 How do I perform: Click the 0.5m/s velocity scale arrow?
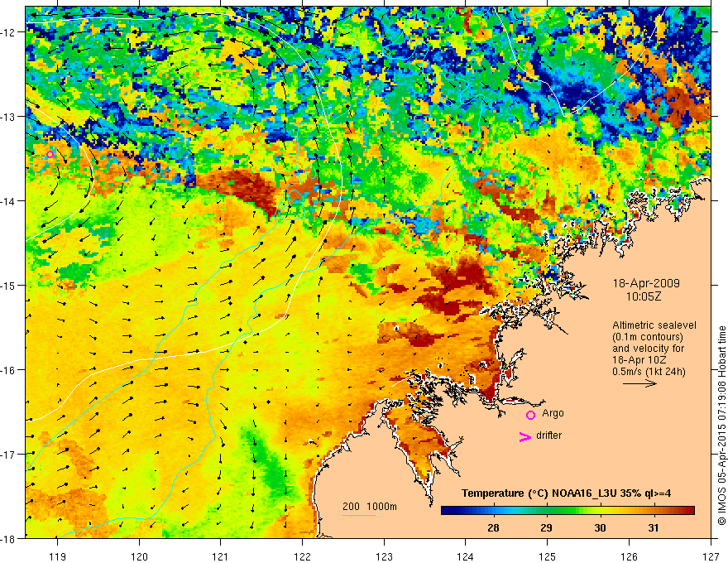point(639,383)
